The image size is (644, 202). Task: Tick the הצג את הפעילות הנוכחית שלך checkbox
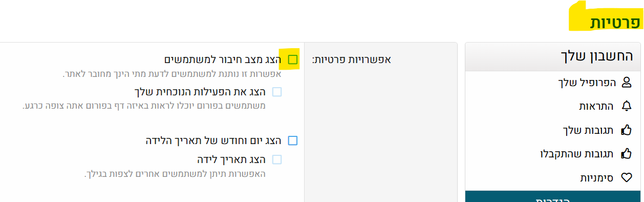coord(277,92)
